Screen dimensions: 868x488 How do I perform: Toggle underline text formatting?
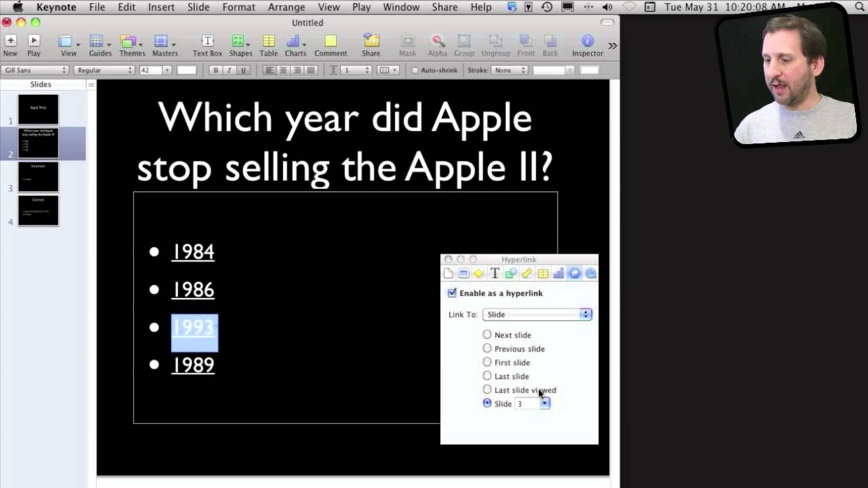(x=243, y=70)
